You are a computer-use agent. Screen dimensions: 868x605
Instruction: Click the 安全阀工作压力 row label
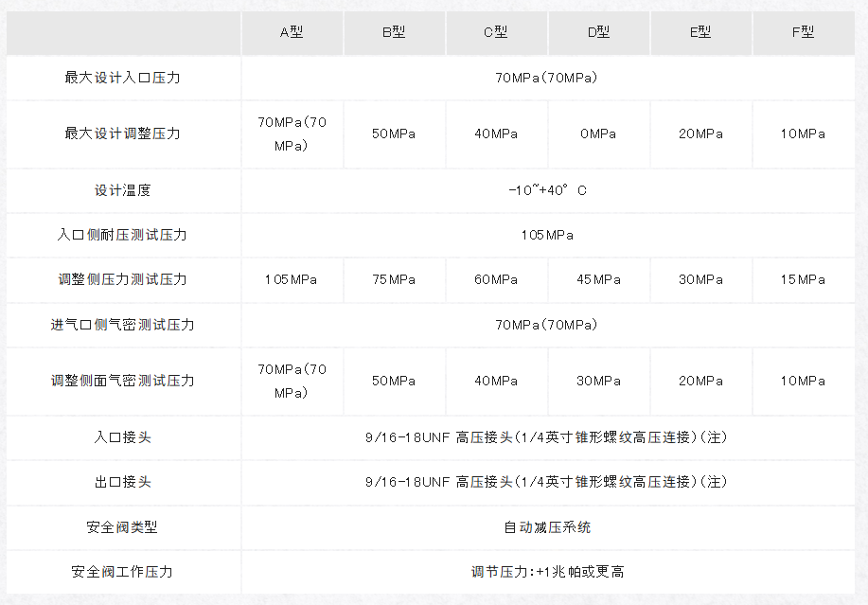[122, 572]
